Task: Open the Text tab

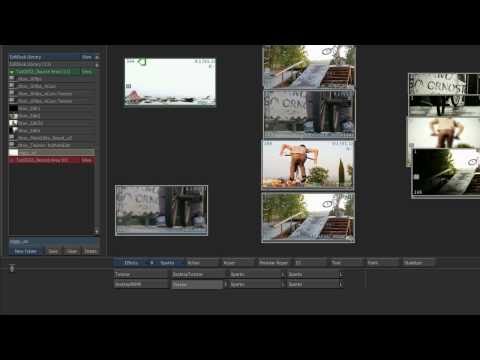Action: pos(346,263)
